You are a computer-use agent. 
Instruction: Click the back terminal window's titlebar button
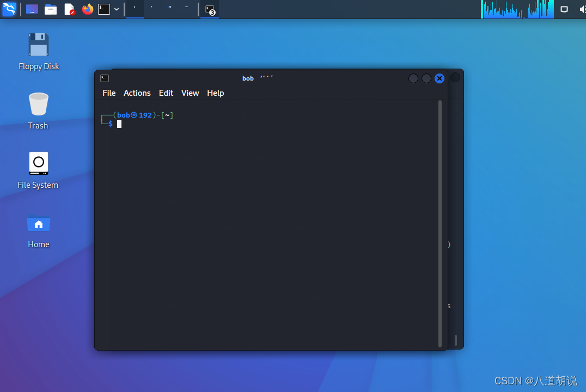[x=455, y=77]
